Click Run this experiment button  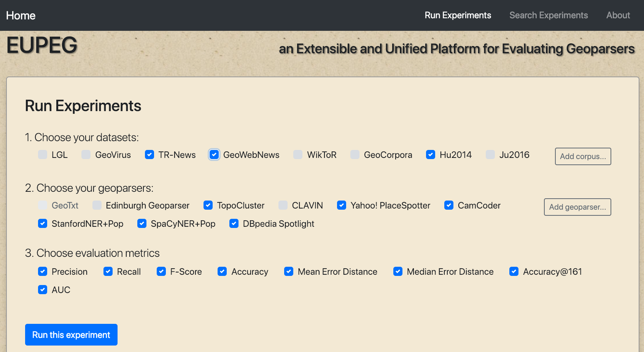pos(71,335)
